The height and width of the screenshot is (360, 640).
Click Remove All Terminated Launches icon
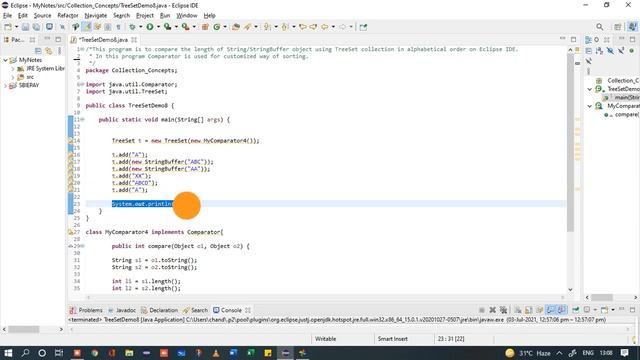point(503,310)
